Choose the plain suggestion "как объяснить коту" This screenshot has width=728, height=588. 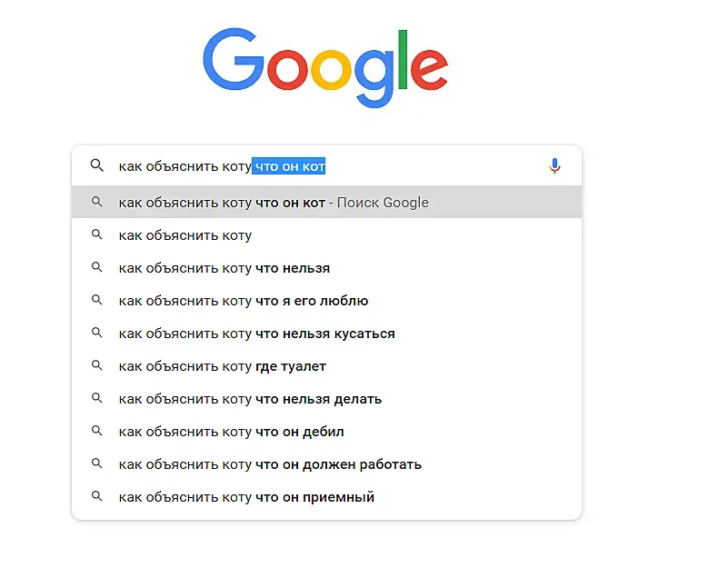(185, 235)
